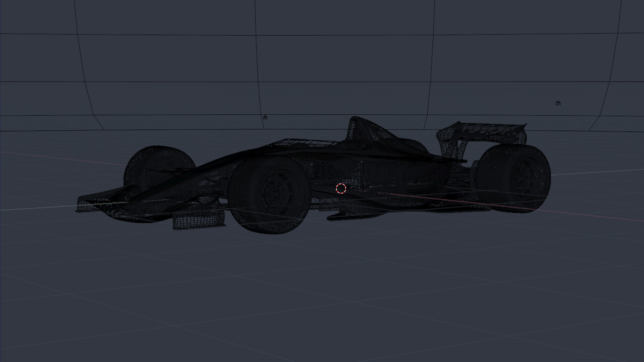Click the red-white 3D cursor circle
Screen dimensions: 644x362
click(341, 189)
